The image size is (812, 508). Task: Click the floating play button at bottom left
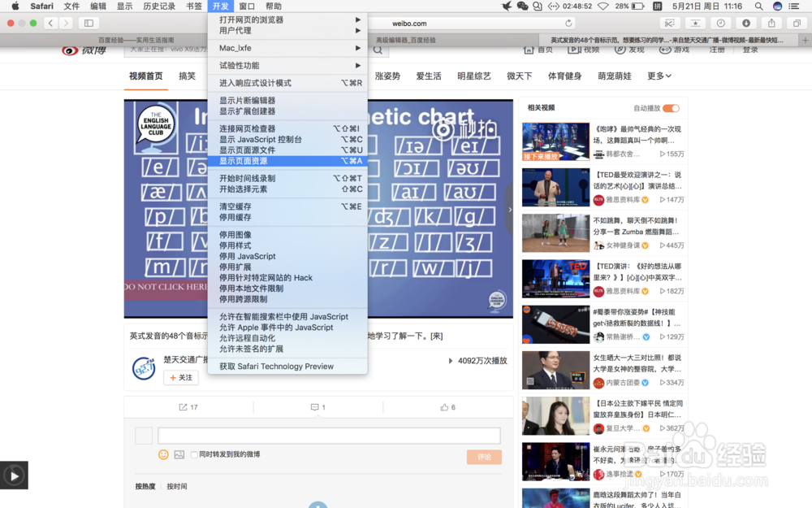tap(14, 475)
